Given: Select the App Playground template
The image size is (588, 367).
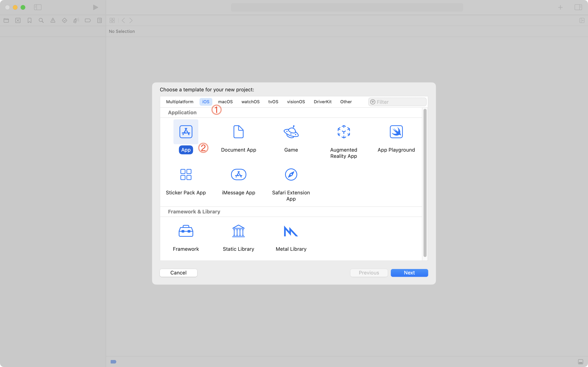Looking at the screenshot, I should pyautogui.click(x=396, y=132).
